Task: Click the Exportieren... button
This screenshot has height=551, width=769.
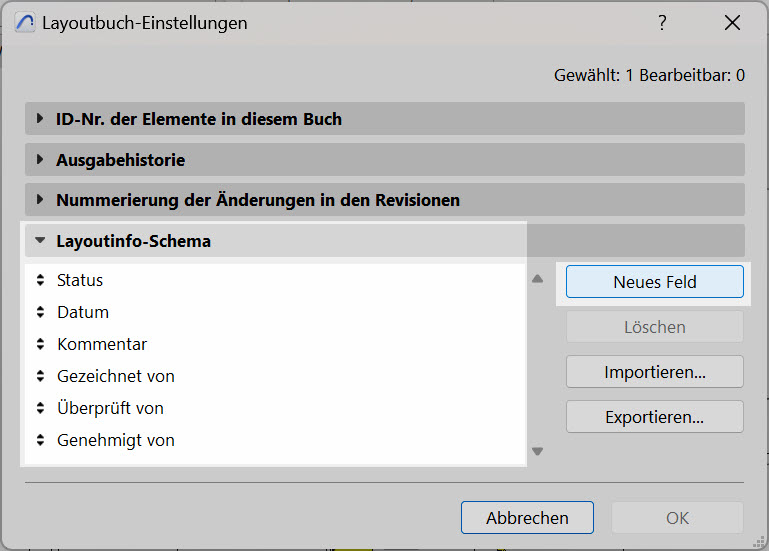Action: coord(655,417)
